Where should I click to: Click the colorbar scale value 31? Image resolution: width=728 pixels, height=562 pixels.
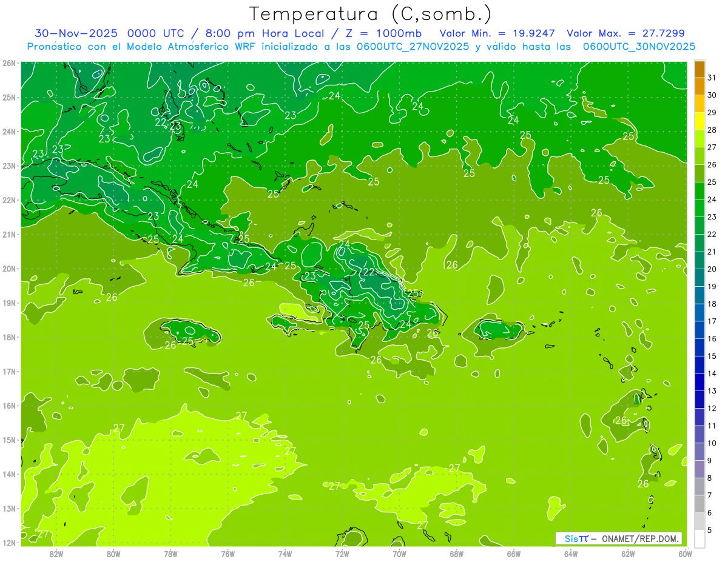pos(712,78)
